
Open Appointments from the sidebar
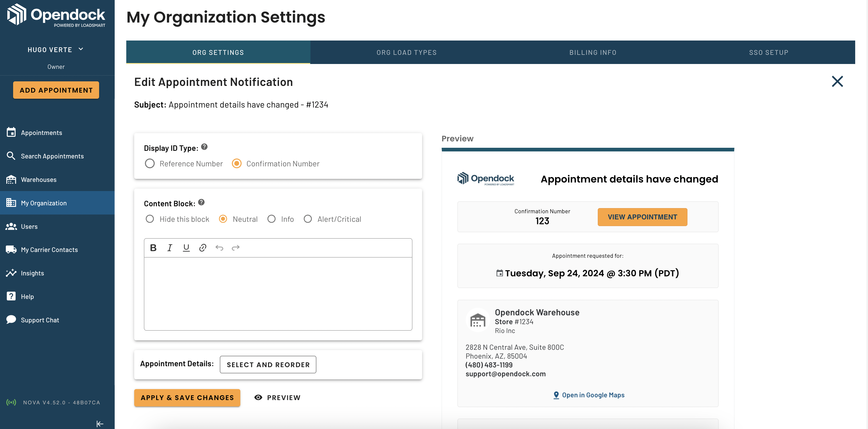(41, 133)
